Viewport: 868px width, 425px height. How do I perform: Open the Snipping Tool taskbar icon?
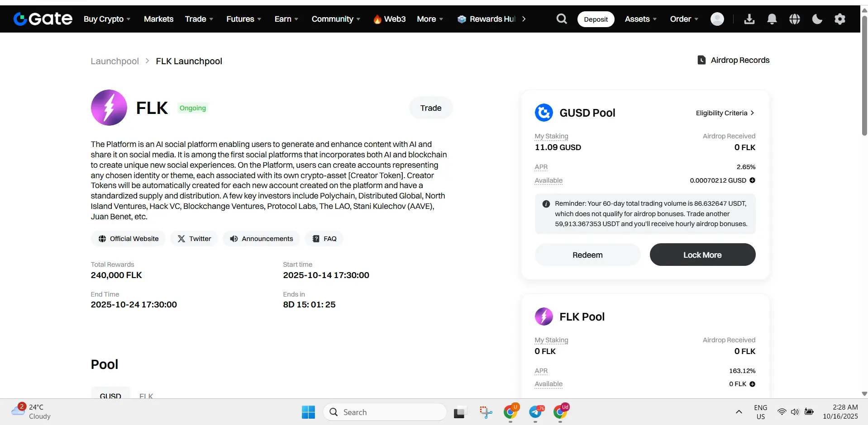coord(486,412)
